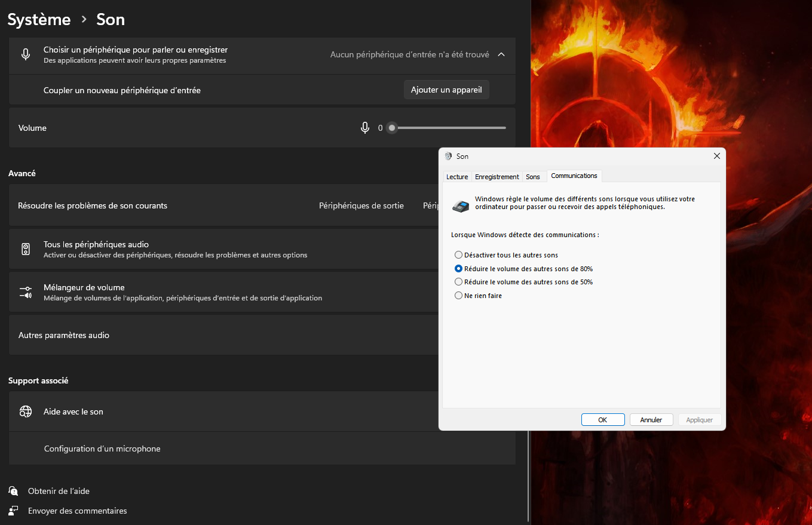812x525 pixels.
Task: Click 'Aucun périphérique d'entrée n'a été trouvé' text
Action: 410,54
